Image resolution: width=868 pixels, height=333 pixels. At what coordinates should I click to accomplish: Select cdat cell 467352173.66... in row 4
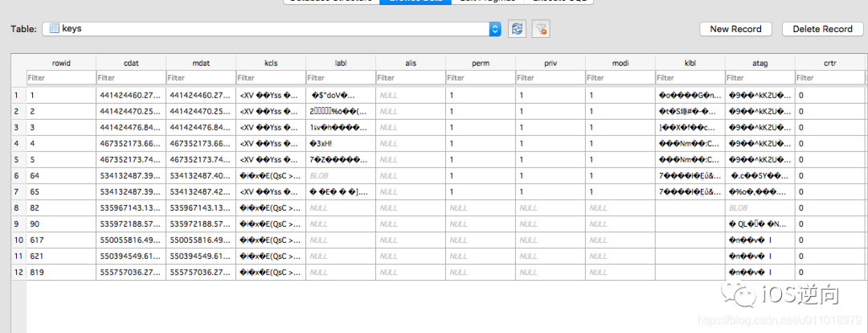[x=131, y=143]
